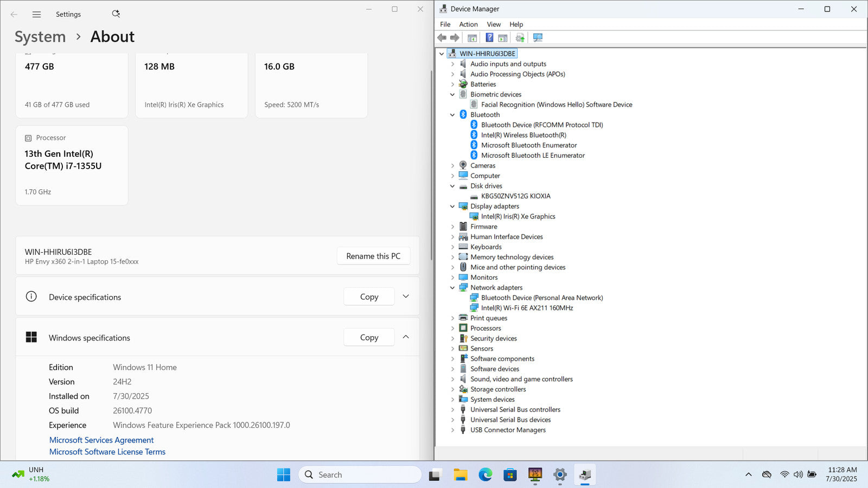Select Human Interface Devices row
The width and height of the screenshot is (868, 488).
tap(506, 237)
